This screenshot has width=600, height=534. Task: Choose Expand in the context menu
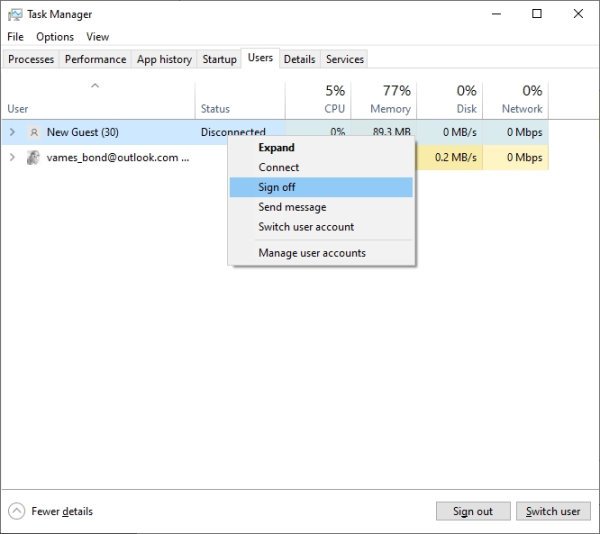click(x=321, y=148)
